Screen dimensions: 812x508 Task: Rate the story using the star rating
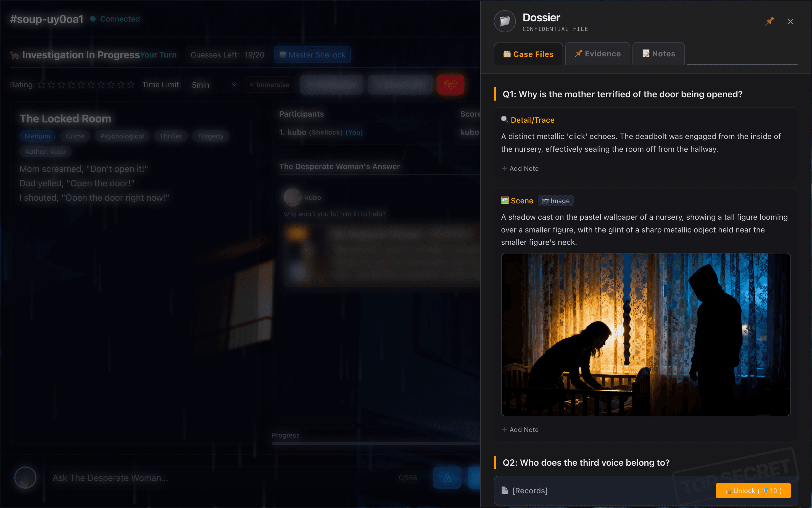coord(86,85)
